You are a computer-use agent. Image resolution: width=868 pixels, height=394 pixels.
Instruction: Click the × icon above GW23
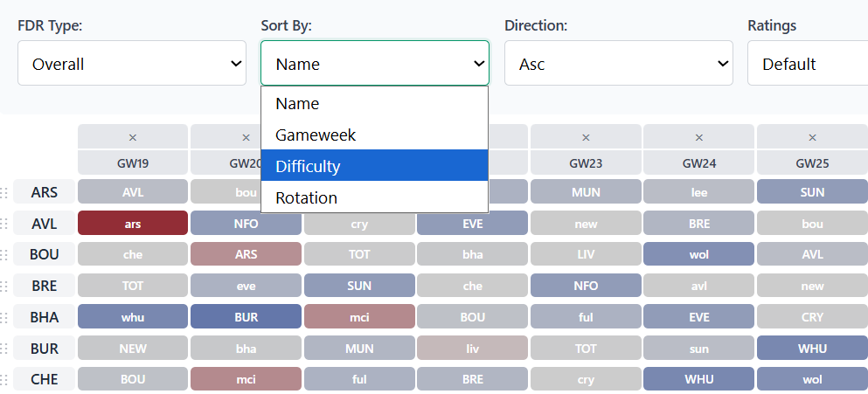coord(586,137)
